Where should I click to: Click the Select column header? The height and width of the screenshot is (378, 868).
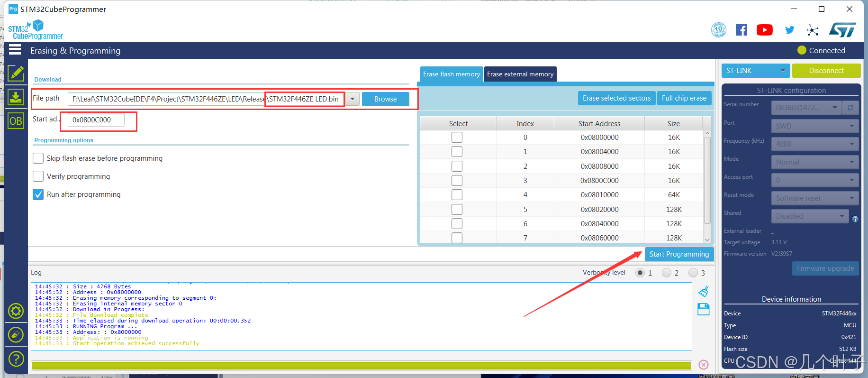click(458, 123)
